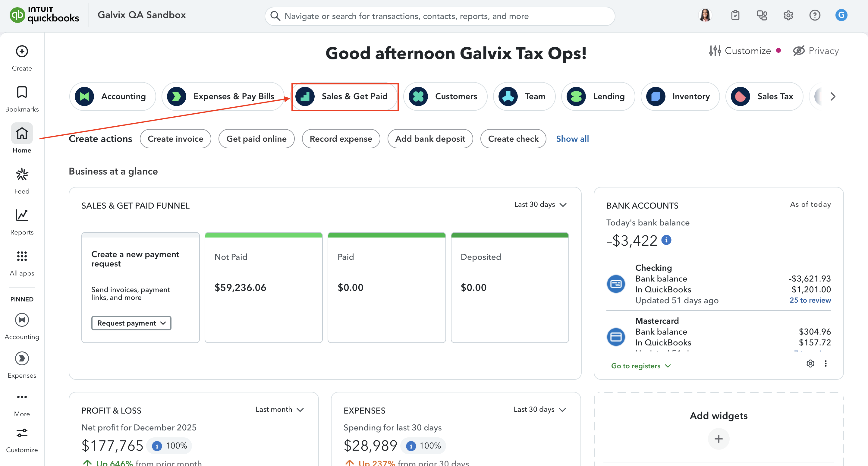The image size is (868, 466).
Task: Open funnel Last 30 days period dropdown
Action: point(540,205)
